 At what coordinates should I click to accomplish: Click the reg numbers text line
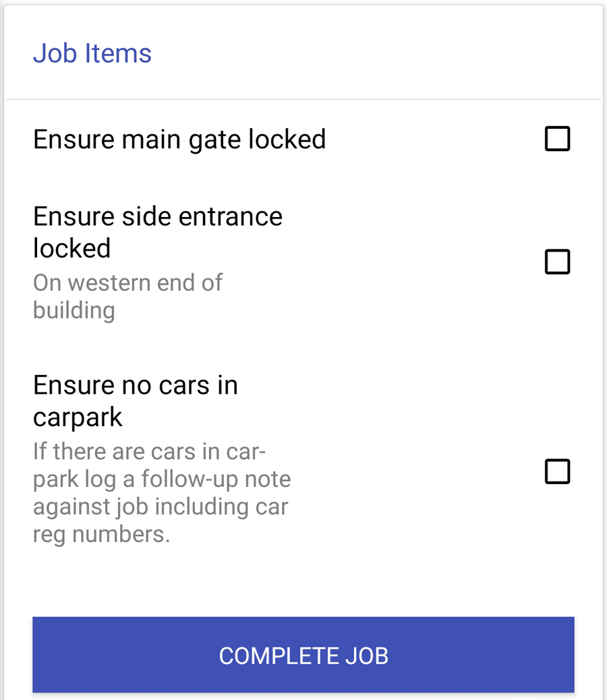tap(102, 534)
